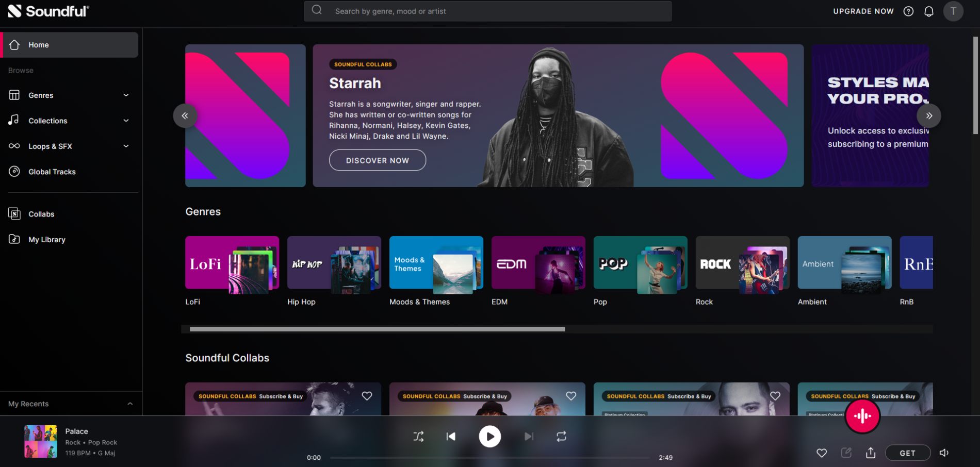Favorite the second Soundful Collabs card
This screenshot has width=980, height=467.
571,396
